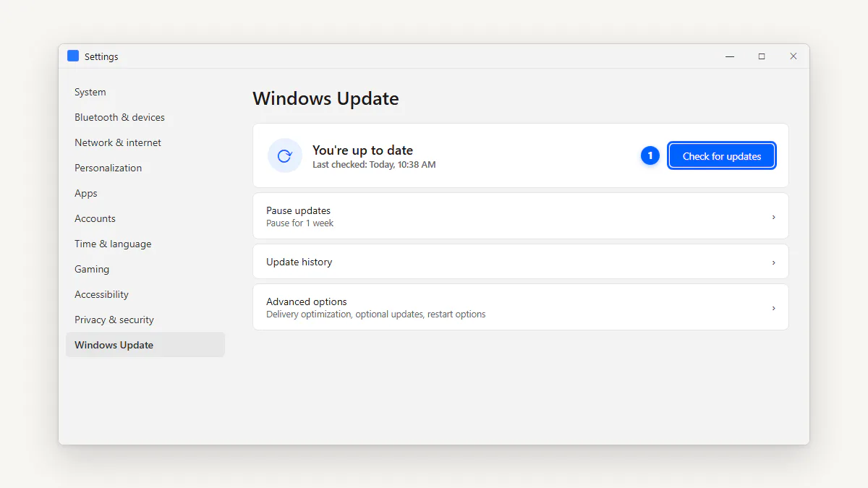Viewport: 868px width, 488px height.
Task: Click the blue Settings app icon
Action: [x=73, y=56]
